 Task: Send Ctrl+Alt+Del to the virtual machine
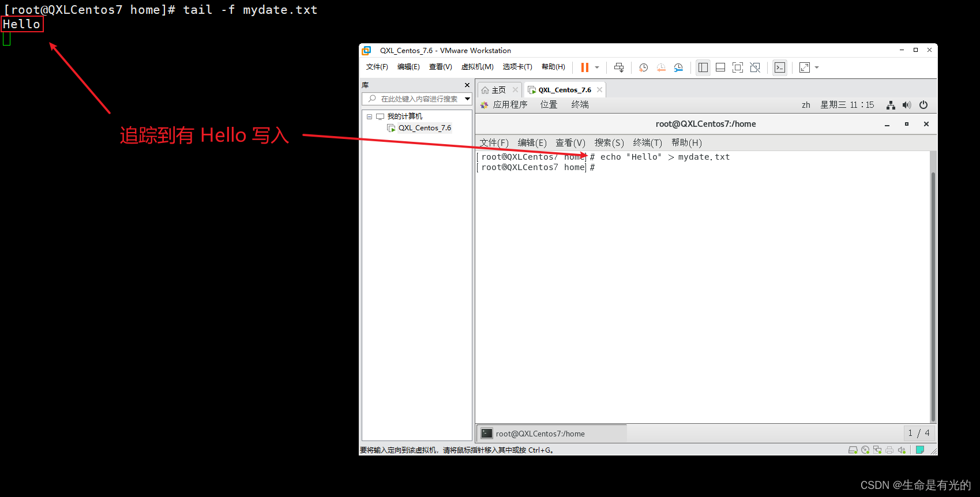pyautogui.click(x=619, y=67)
